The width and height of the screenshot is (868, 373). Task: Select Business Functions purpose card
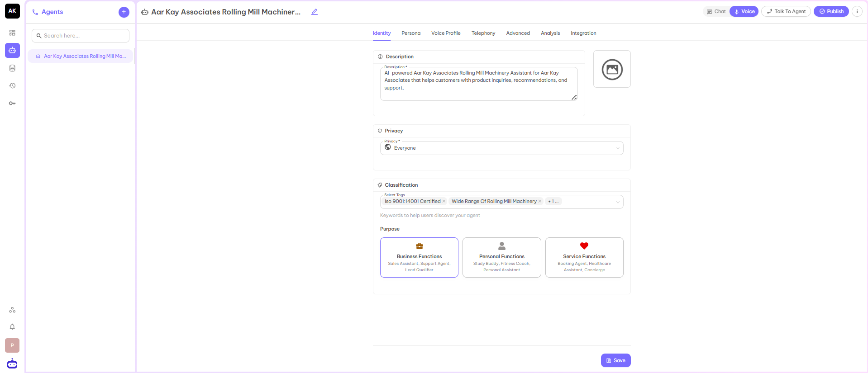click(420, 258)
